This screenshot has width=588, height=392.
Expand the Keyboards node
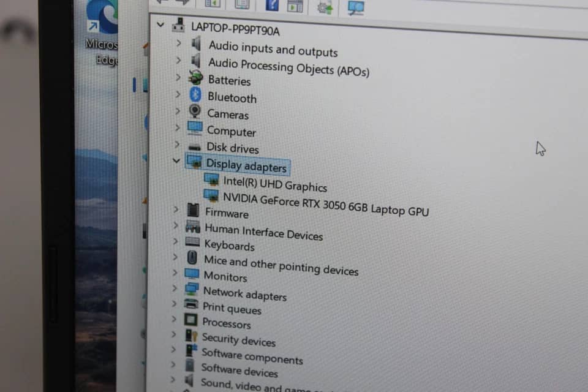[175, 241]
